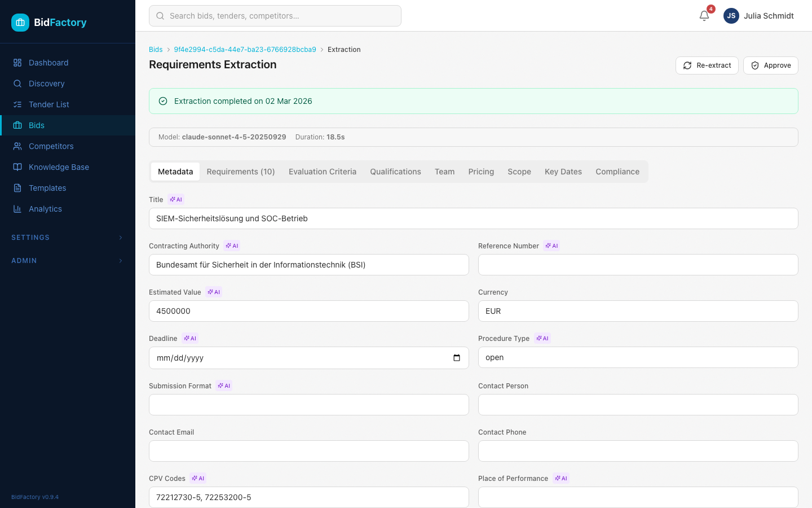Viewport: 812px width, 508px height.
Task: Click AI badge beside Contracting Authority
Action: (x=232, y=246)
